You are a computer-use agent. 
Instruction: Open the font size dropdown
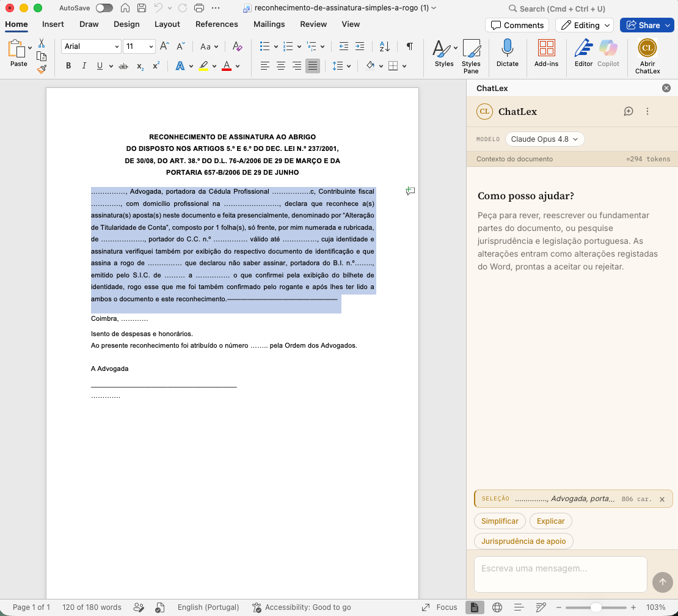(x=151, y=46)
